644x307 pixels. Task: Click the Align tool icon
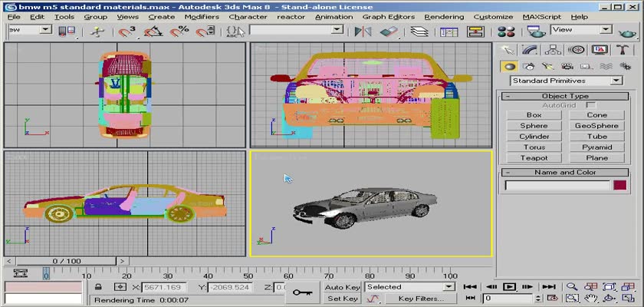point(389,31)
